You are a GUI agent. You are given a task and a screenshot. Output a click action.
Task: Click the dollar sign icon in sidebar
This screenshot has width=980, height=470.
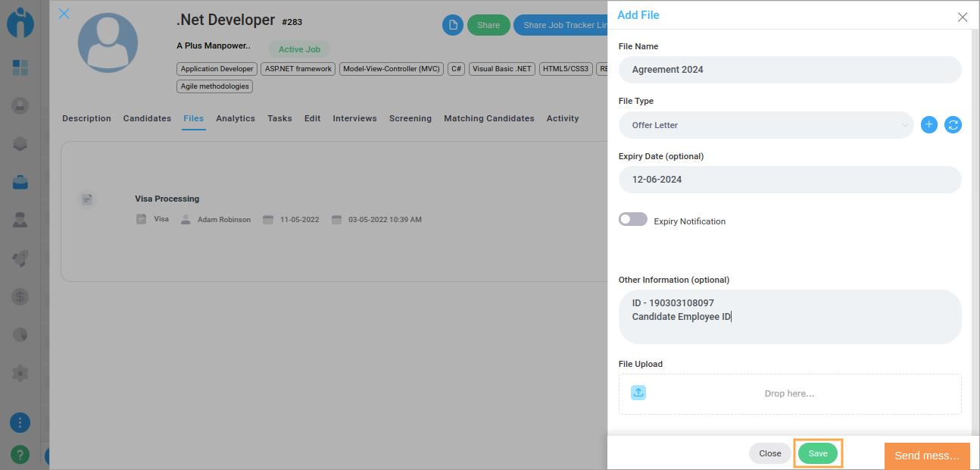[20, 296]
